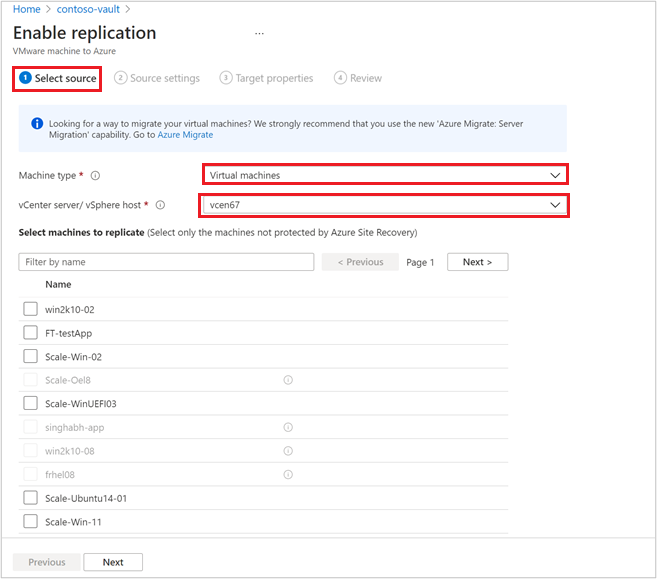Click the Next button at bottom
Image resolution: width=657 pixels, height=579 pixels.
coord(113,562)
